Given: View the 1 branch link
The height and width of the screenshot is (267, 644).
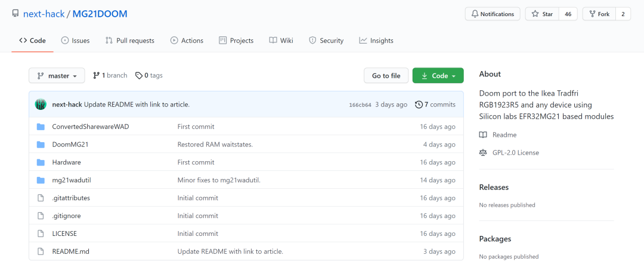Looking at the screenshot, I should [x=110, y=75].
